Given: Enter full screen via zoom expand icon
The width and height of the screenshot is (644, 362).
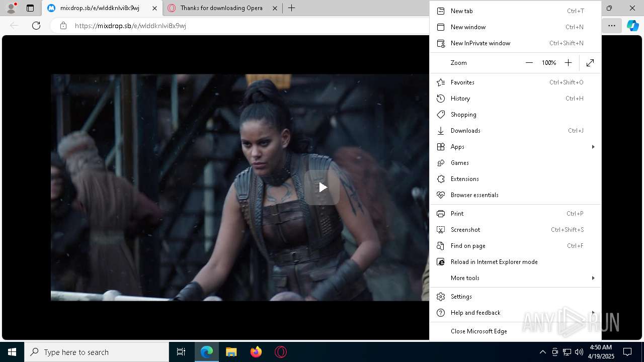Looking at the screenshot, I should 590,63.
